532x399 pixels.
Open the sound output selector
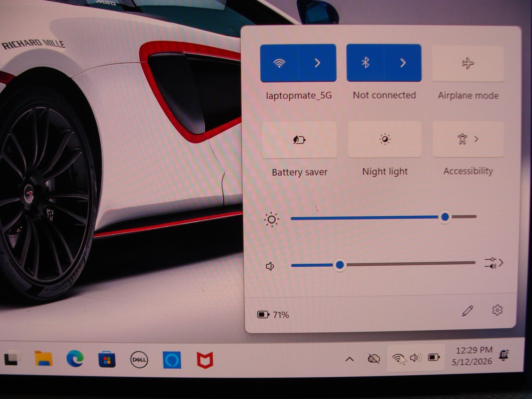(x=494, y=263)
